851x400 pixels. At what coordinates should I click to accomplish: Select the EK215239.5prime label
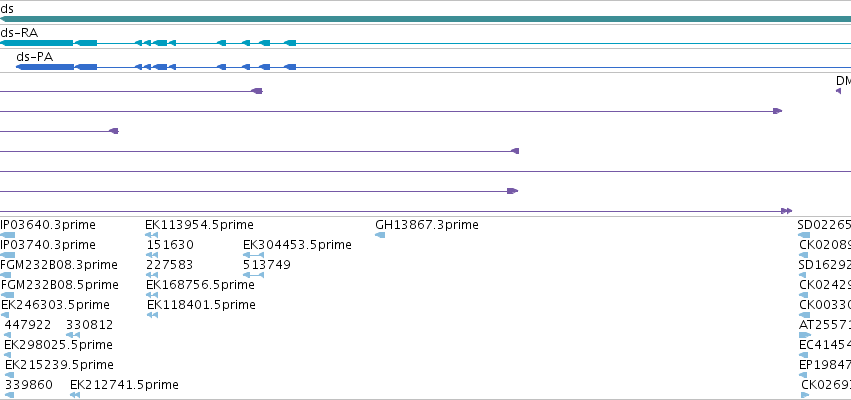pos(59,365)
